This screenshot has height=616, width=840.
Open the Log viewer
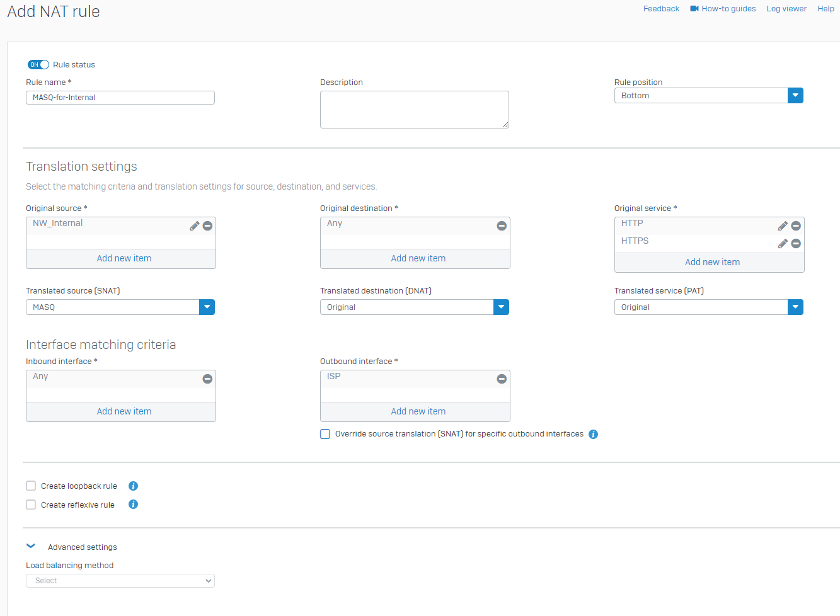pos(786,9)
